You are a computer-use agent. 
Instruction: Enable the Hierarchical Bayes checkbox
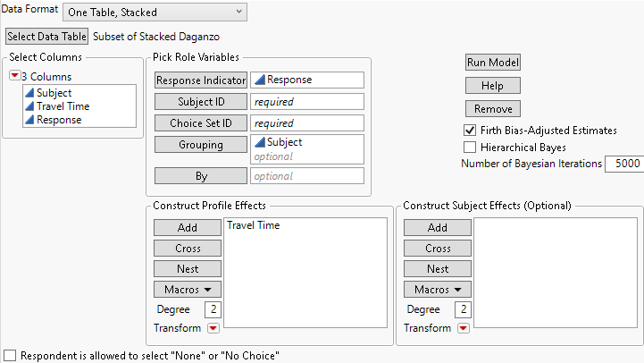coord(470,147)
